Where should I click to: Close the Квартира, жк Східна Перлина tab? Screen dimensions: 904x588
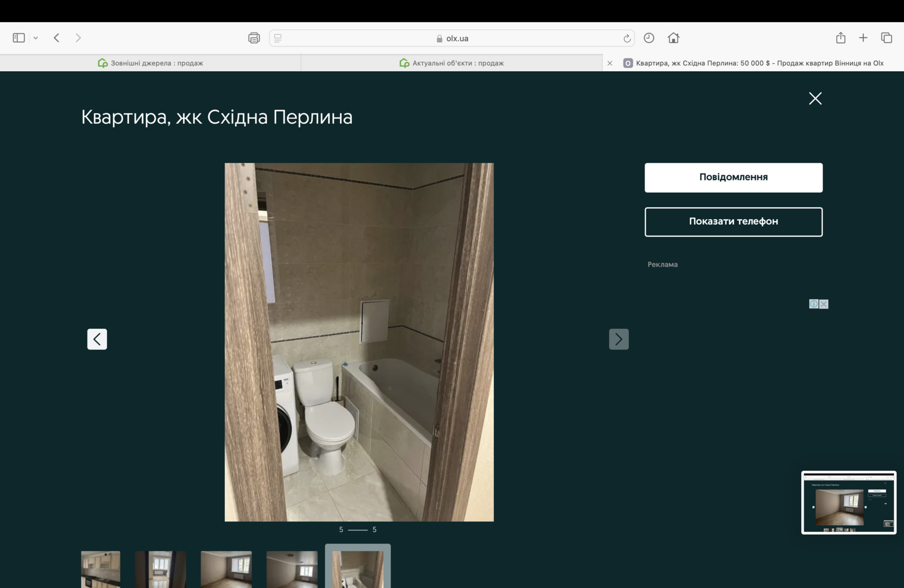[610, 63]
